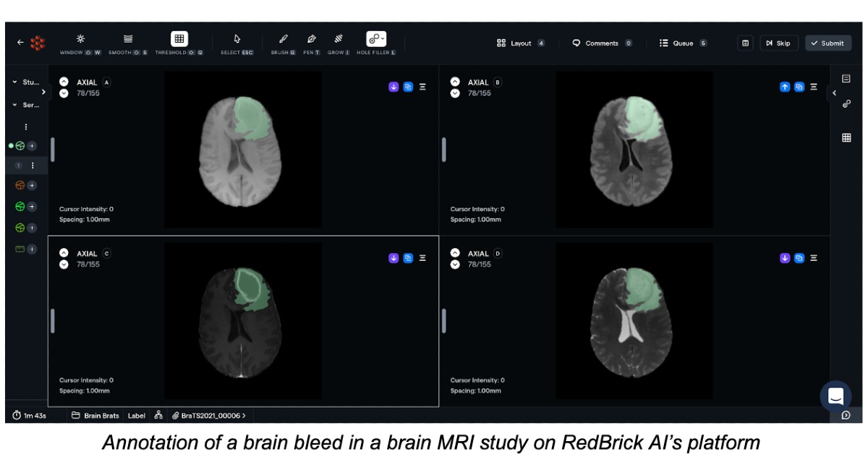The width and height of the screenshot is (868, 470).
Task: Go to previous slice in viewport A
Action: coord(64,82)
